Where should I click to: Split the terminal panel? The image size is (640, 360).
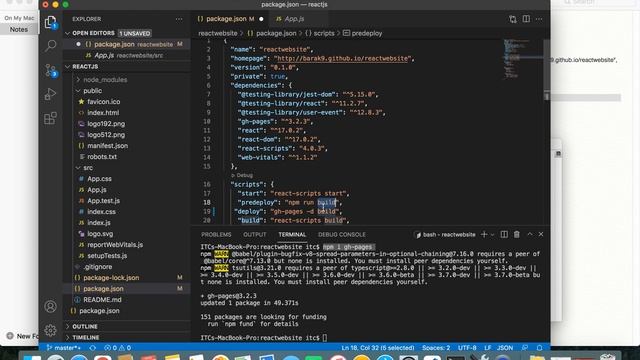(x=504, y=234)
